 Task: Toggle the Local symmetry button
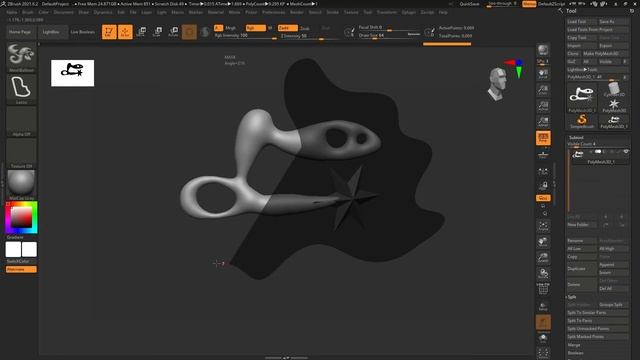point(543,171)
